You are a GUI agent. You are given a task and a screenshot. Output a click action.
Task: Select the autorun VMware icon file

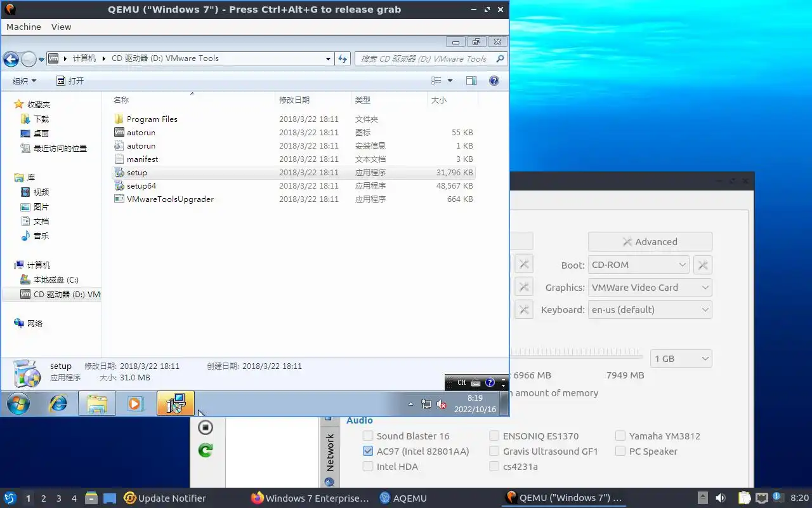119,132
